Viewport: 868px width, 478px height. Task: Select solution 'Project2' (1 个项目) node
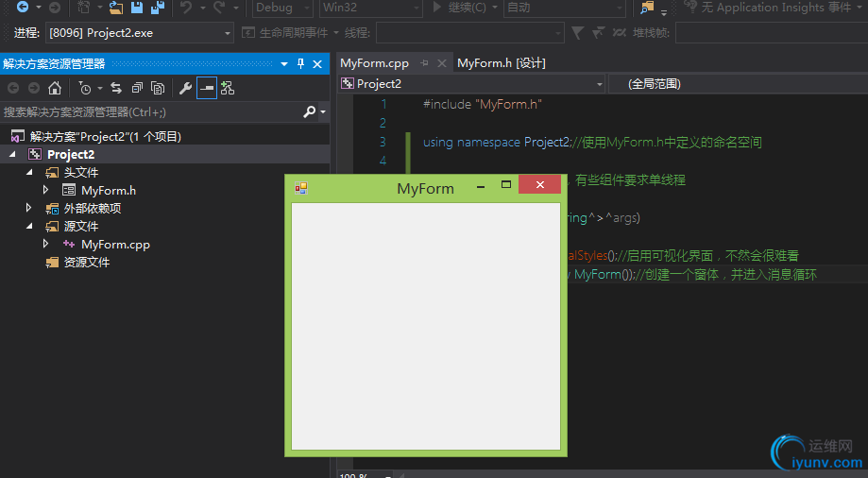tap(106, 136)
